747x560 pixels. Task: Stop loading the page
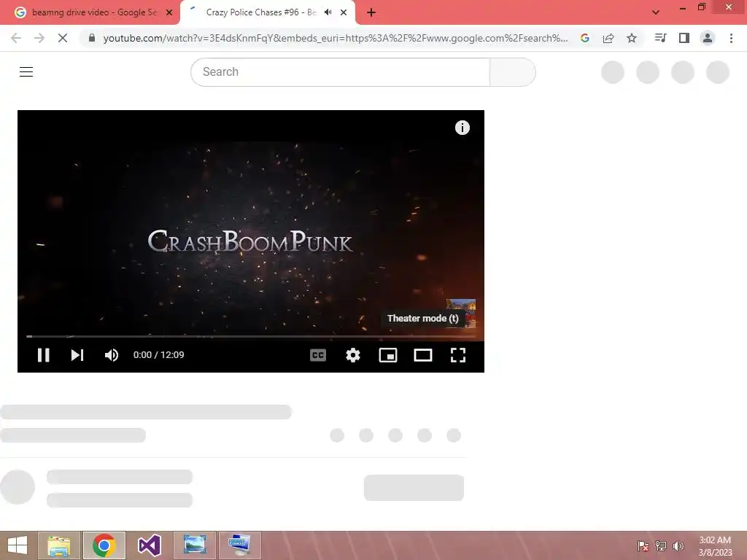click(x=63, y=38)
